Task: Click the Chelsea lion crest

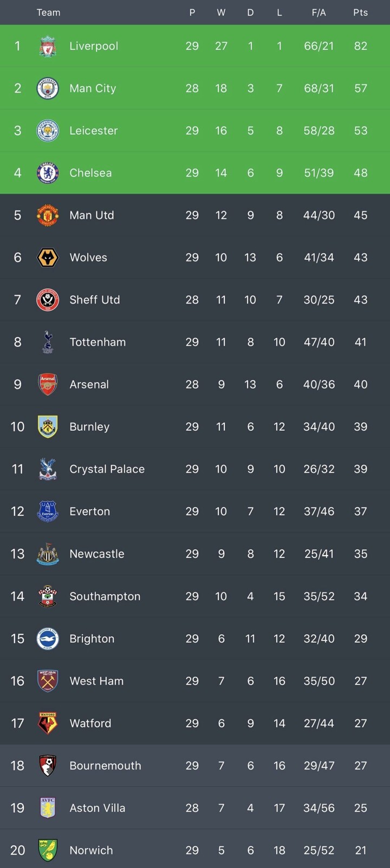Action: pos(48,173)
